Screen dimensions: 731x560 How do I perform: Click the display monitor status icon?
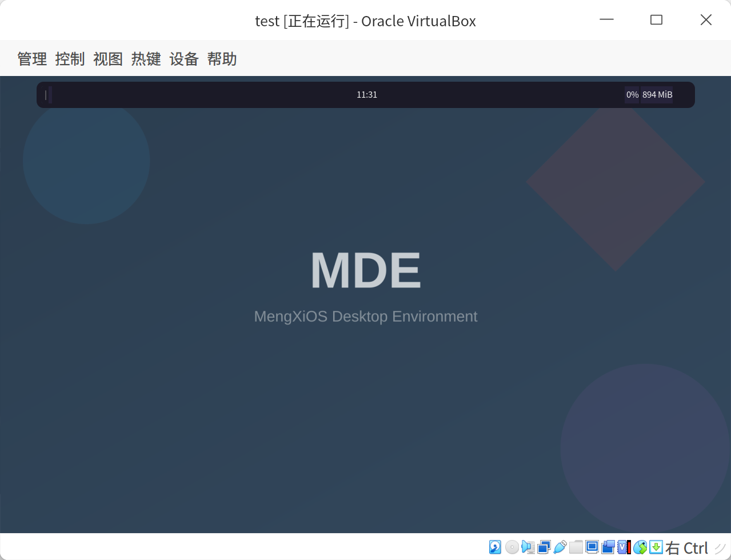coord(592,547)
